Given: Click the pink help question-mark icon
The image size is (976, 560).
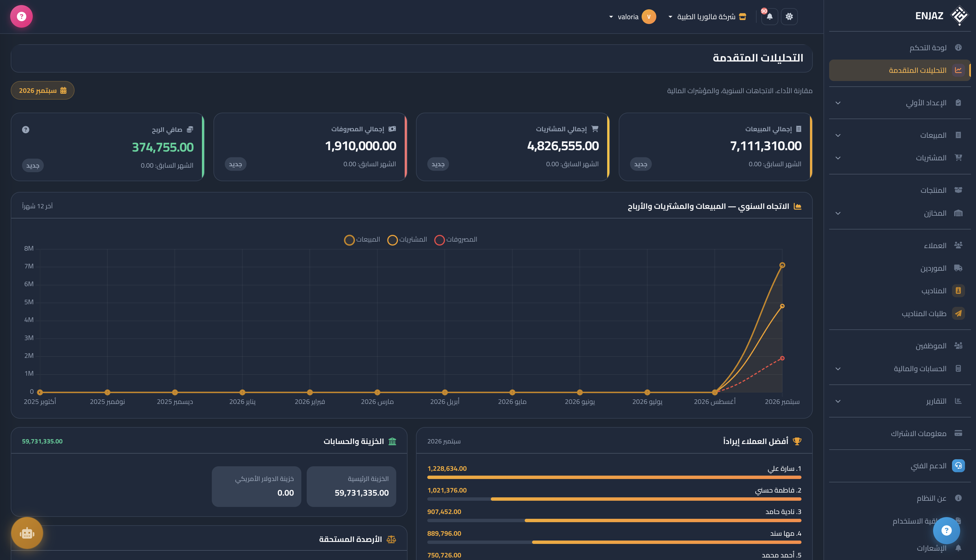Looking at the screenshot, I should click(21, 17).
